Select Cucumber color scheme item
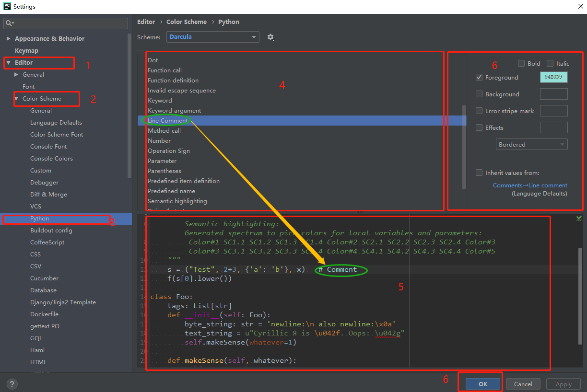This screenshot has width=587, height=392. pyautogui.click(x=44, y=278)
